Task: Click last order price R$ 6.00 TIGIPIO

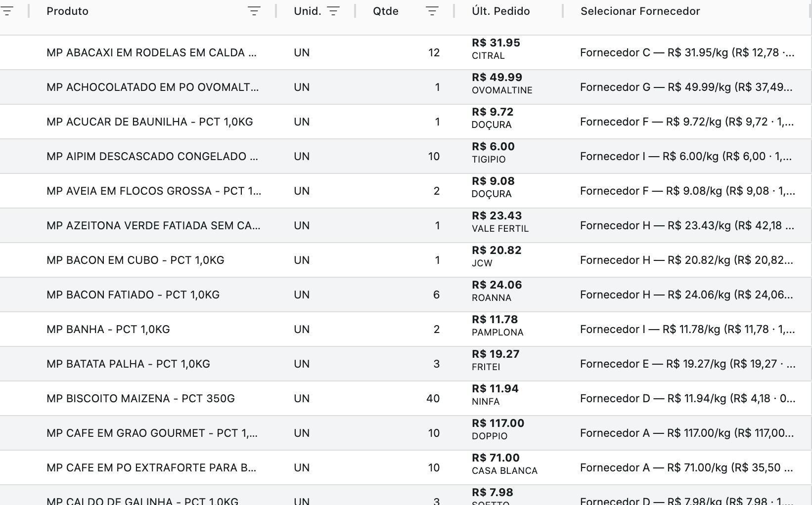Action: pos(493,152)
